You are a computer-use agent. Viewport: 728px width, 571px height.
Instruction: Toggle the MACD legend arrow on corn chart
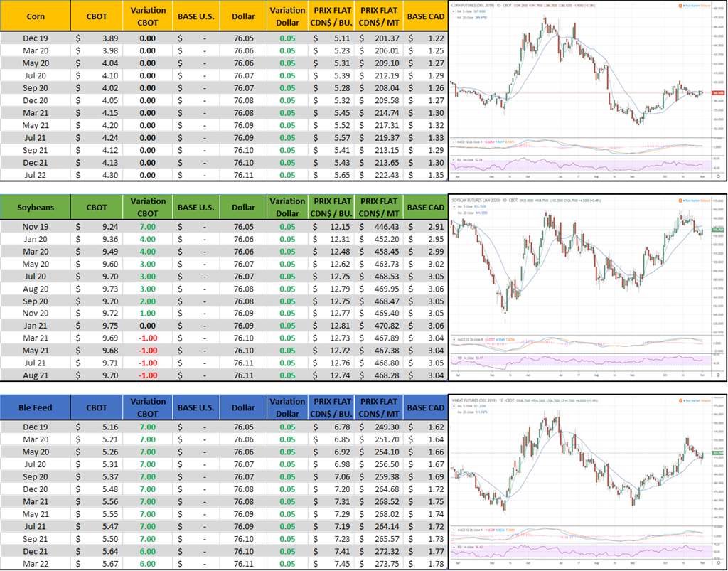tap(454, 142)
